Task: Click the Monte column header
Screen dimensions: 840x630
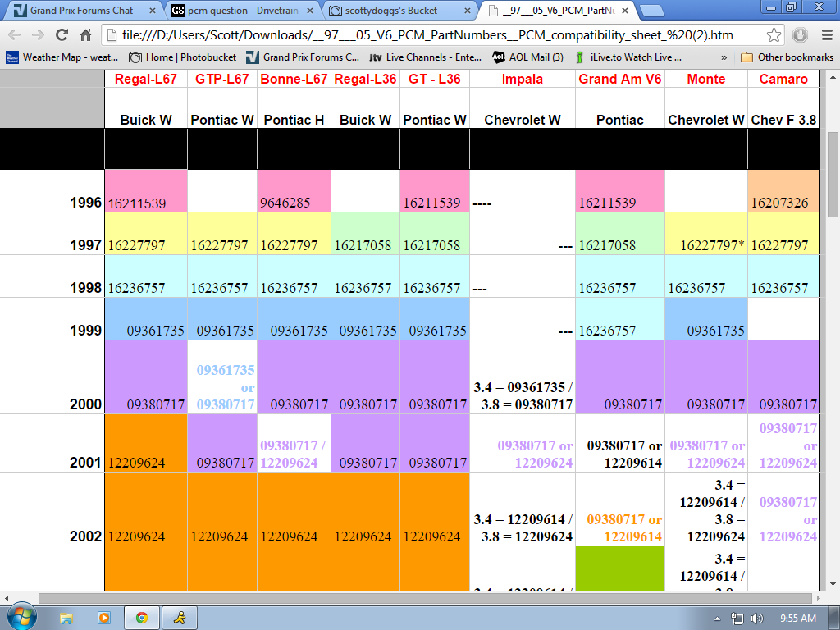Action: [x=706, y=80]
